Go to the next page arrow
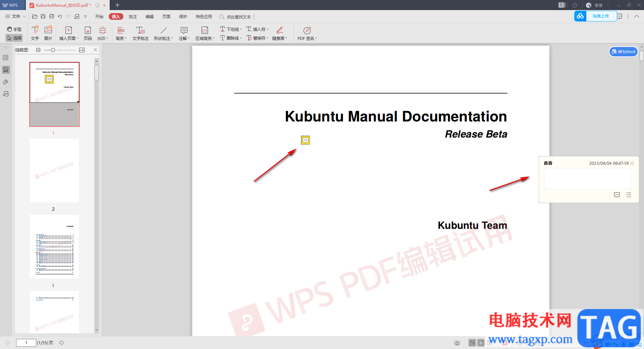 tap(62, 343)
